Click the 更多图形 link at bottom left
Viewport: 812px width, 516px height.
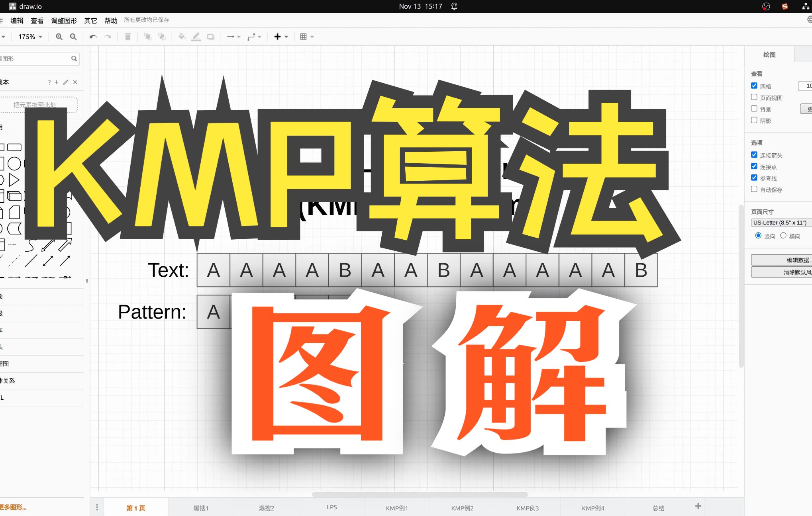(13, 508)
